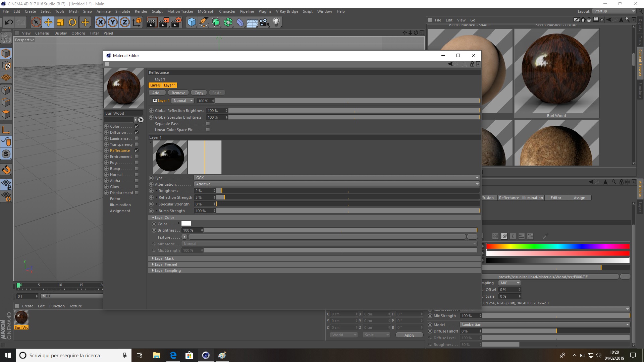Collapse the Layer Color section

click(153, 218)
